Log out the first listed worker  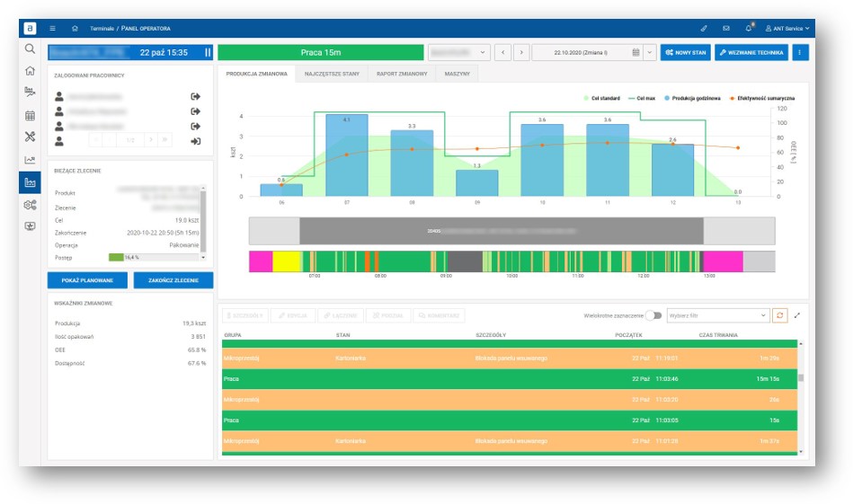(195, 96)
